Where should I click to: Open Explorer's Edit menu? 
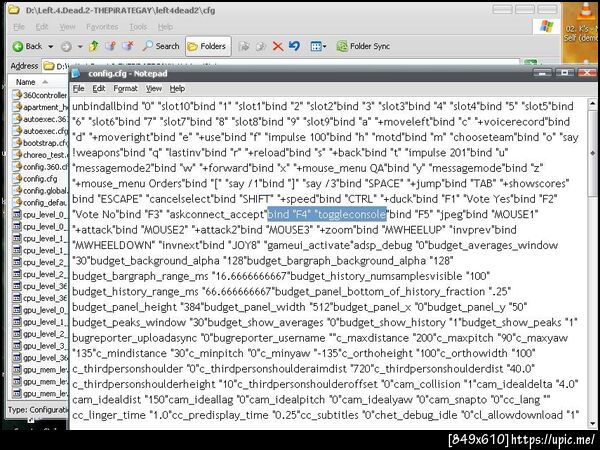point(42,27)
